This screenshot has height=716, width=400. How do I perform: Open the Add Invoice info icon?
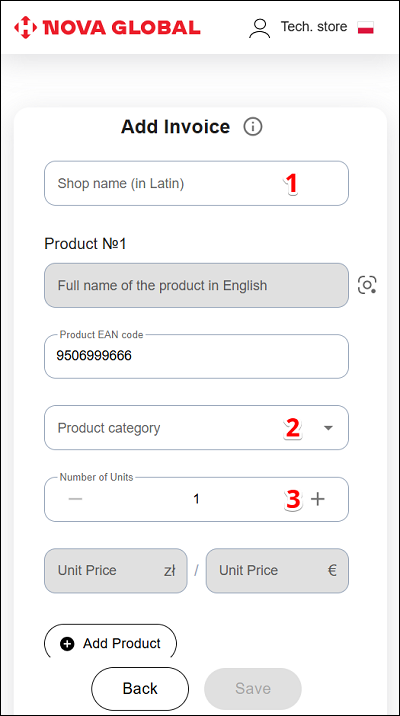(x=253, y=126)
